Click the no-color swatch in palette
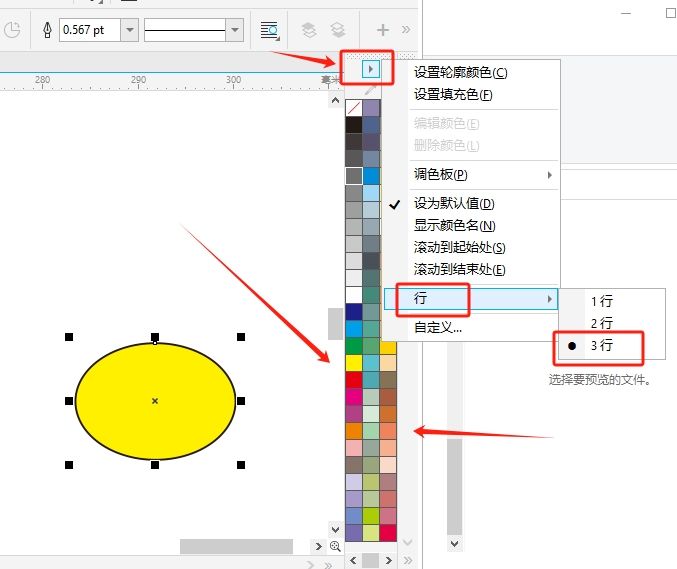The width and height of the screenshot is (677, 569). [x=354, y=108]
